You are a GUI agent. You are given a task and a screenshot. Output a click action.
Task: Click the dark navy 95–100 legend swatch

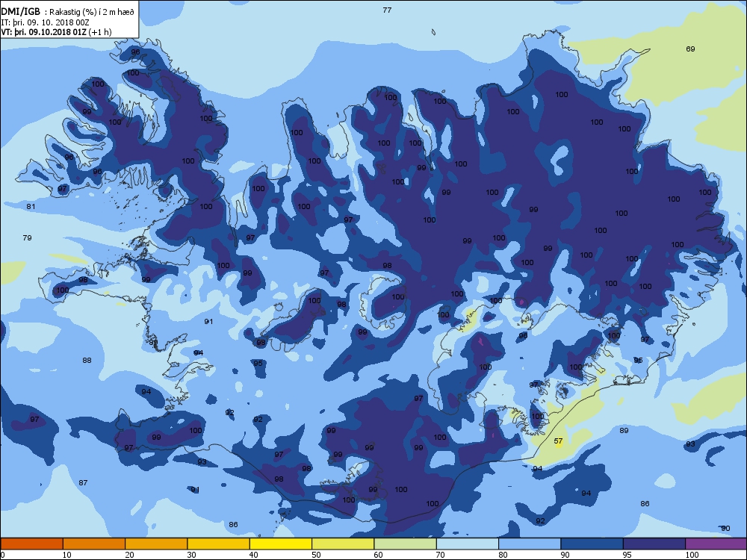[x=654, y=544]
